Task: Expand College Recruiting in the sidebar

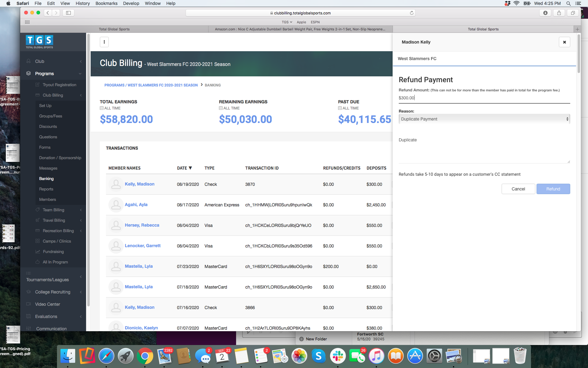Action: click(53, 292)
